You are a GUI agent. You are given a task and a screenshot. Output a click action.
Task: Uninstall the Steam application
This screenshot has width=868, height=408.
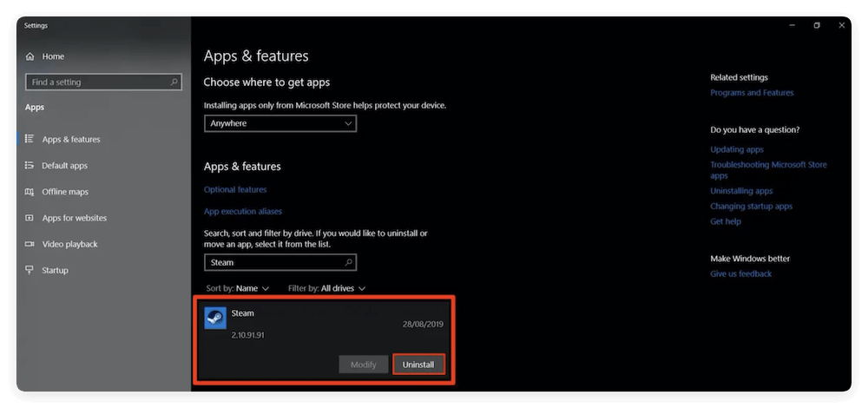tap(418, 365)
